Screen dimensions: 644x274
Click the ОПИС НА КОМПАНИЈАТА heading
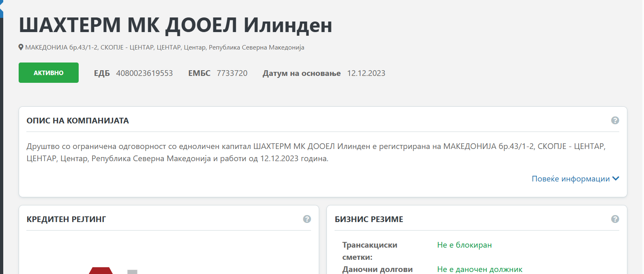click(x=78, y=121)
